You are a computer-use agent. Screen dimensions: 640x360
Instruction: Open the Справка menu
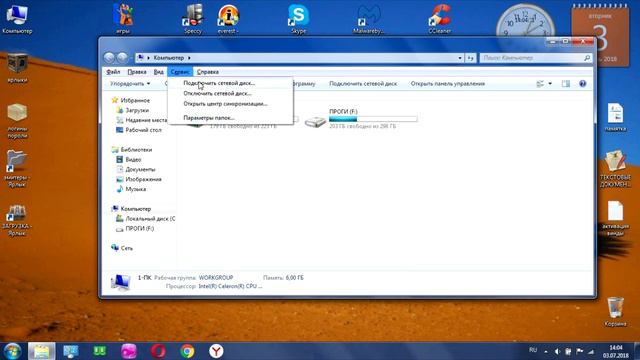(x=208, y=72)
